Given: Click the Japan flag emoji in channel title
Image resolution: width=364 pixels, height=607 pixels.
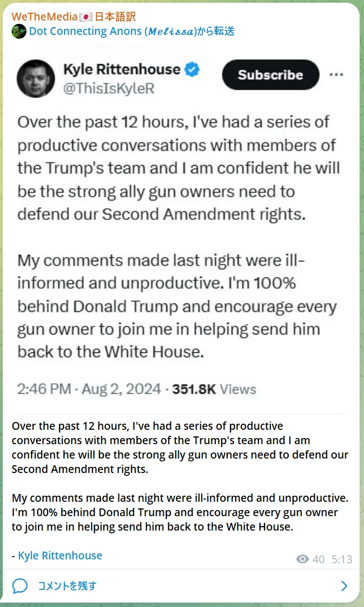Looking at the screenshot, I should 85,17.
